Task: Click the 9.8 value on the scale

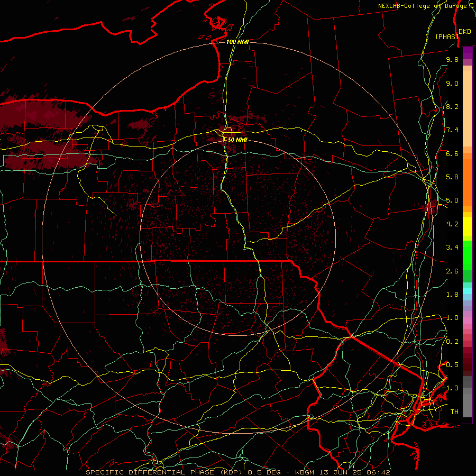Action: pos(452,59)
